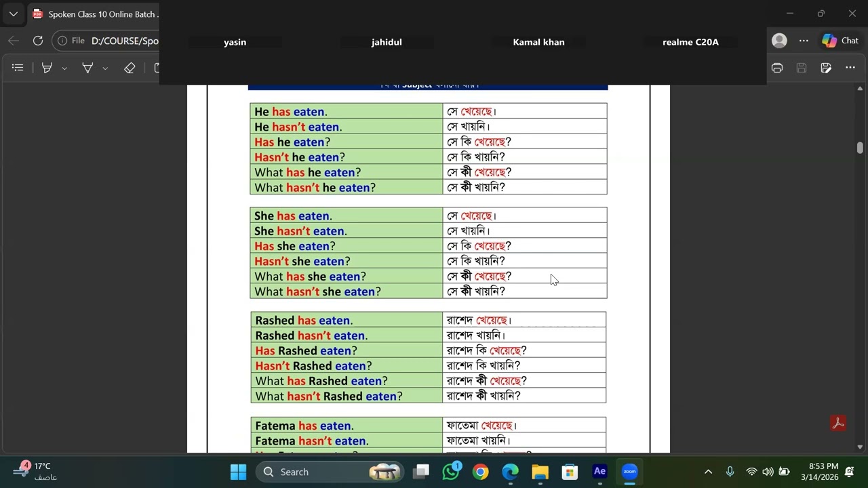This screenshot has height=488, width=868.
Task: Launch Google Chrome from the taskbar
Action: 480,472
